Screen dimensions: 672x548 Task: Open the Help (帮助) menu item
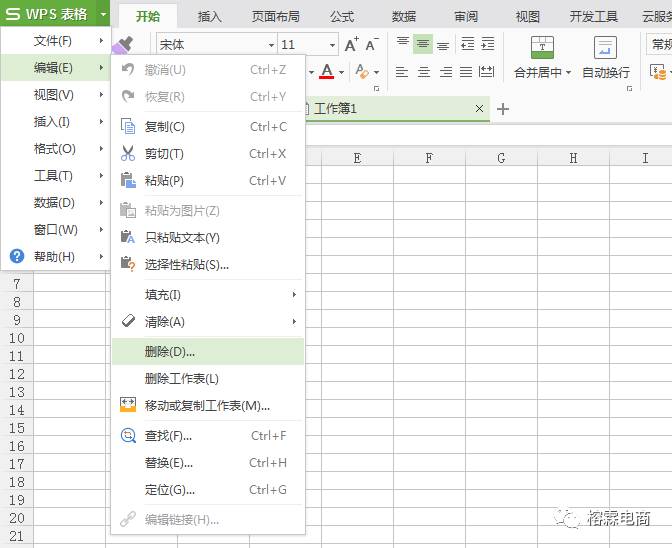56,256
